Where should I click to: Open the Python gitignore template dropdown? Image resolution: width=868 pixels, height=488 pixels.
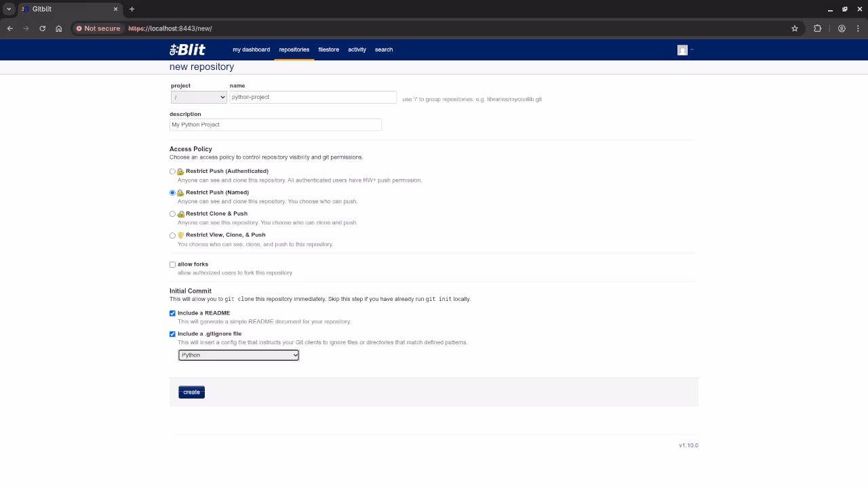coord(238,355)
